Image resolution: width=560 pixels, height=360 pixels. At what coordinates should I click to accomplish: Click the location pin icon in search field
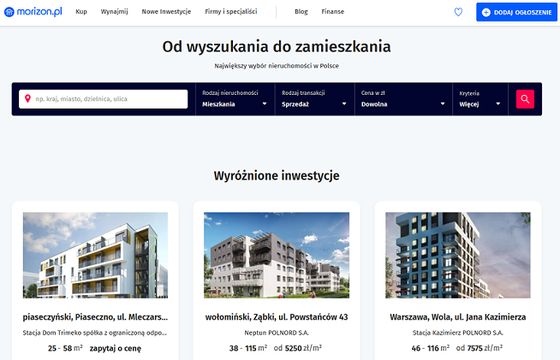[x=28, y=99]
